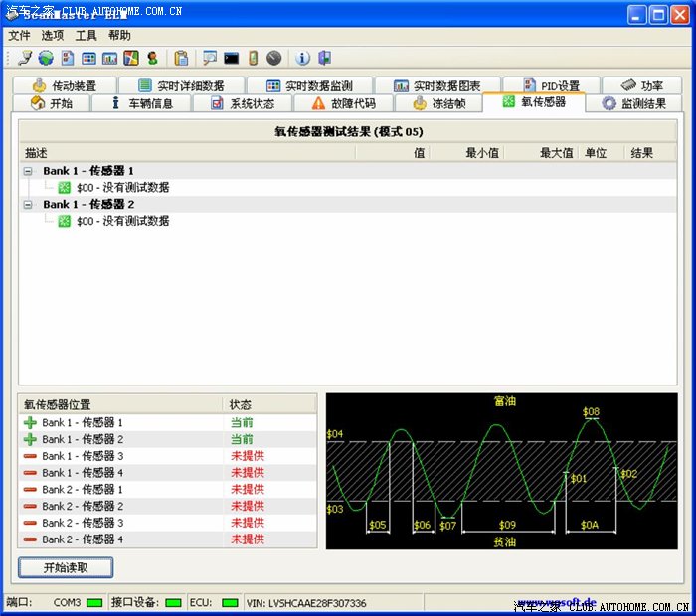
Task: Select the Bank 2 - 传感器 4 row
Action: (83, 539)
